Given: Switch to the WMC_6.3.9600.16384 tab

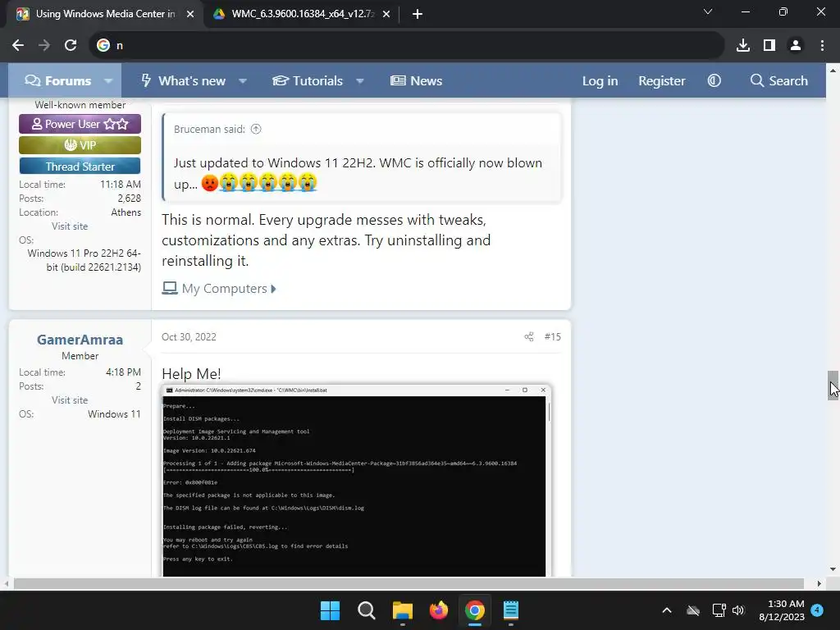Looking at the screenshot, I should pos(302,14).
